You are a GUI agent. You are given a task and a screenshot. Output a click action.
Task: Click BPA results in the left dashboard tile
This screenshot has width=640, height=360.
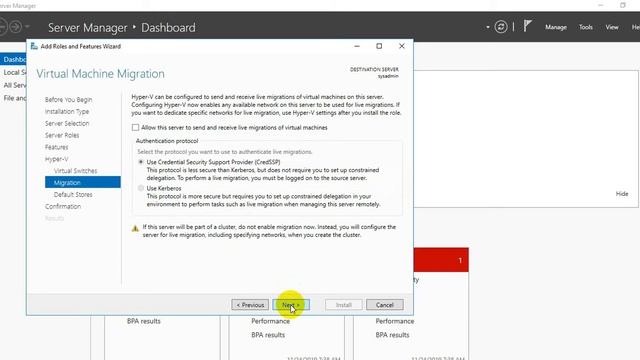tap(144, 321)
